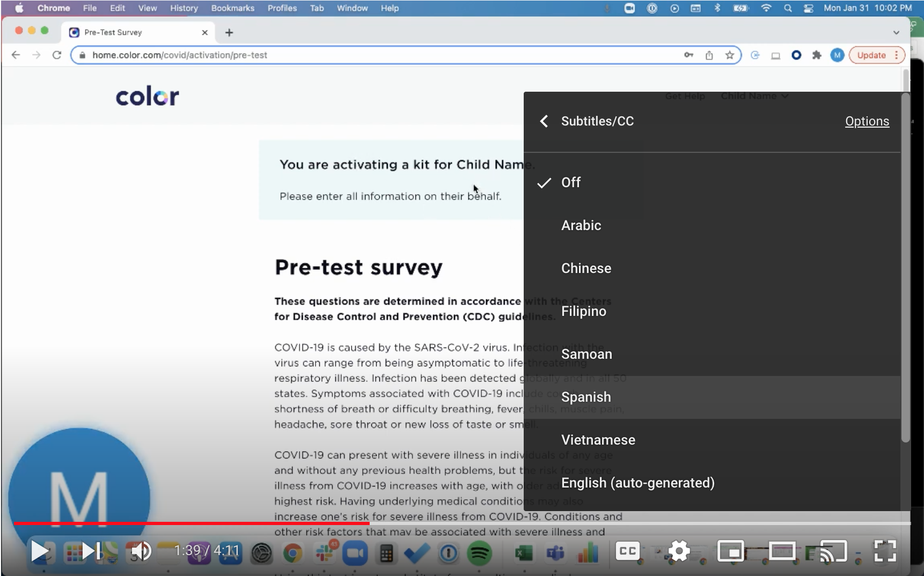The image size is (924, 576).
Task: Bookmark the page with the star icon
Action: point(729,55)
